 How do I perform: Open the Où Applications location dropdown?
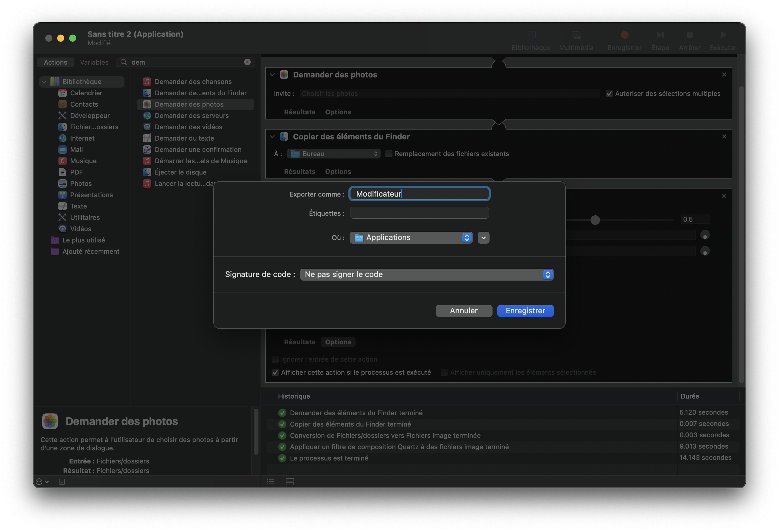coord(411,237)
